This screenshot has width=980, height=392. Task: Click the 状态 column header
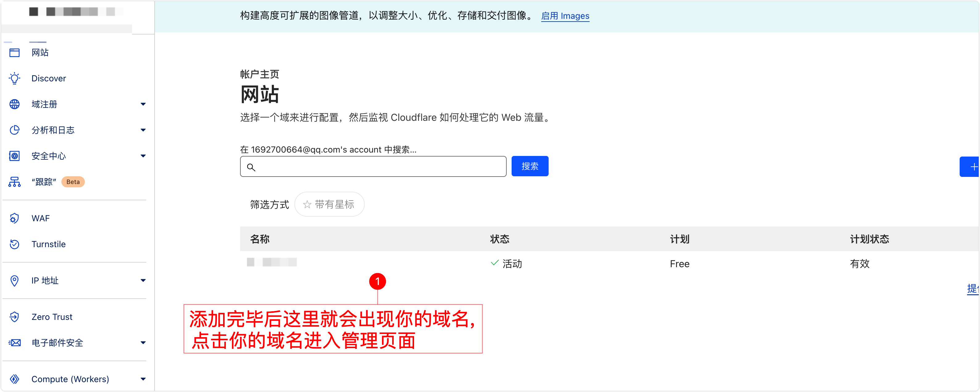(x=500, y=239)
